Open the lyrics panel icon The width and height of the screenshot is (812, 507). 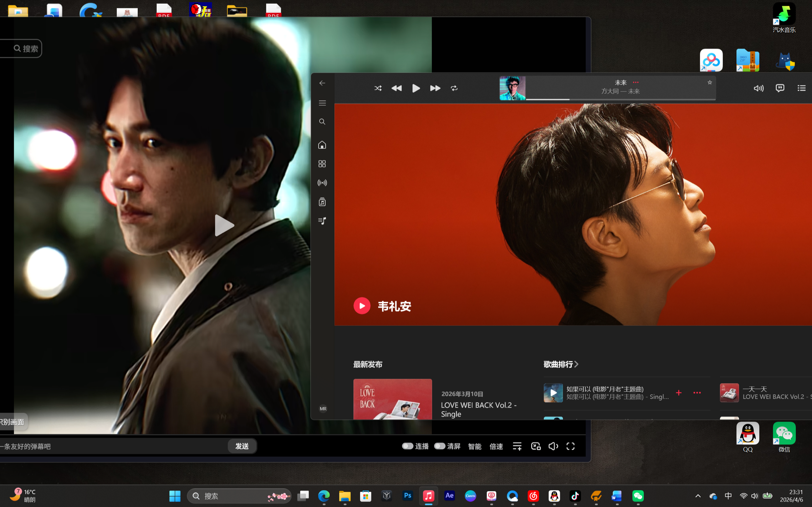[780, 88]
